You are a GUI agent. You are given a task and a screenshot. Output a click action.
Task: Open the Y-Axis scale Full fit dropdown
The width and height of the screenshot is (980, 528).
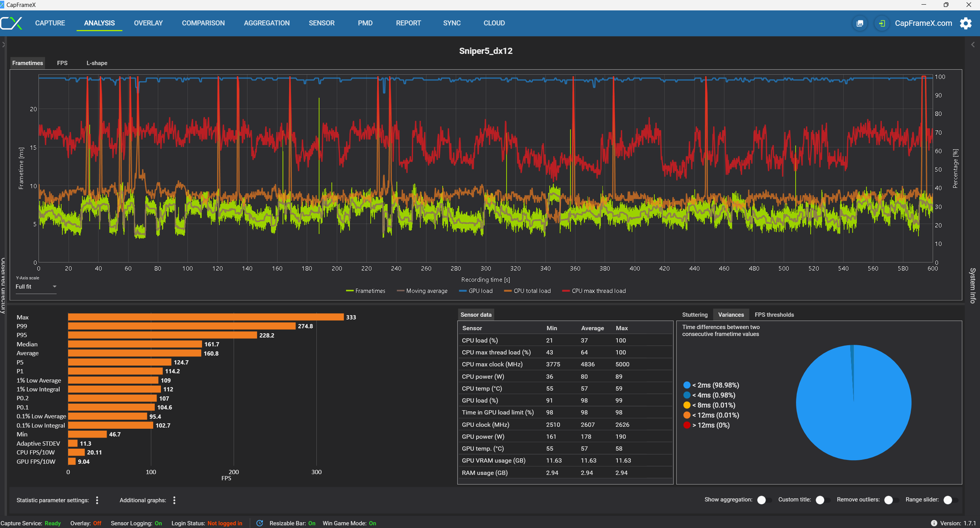point(36,287)
